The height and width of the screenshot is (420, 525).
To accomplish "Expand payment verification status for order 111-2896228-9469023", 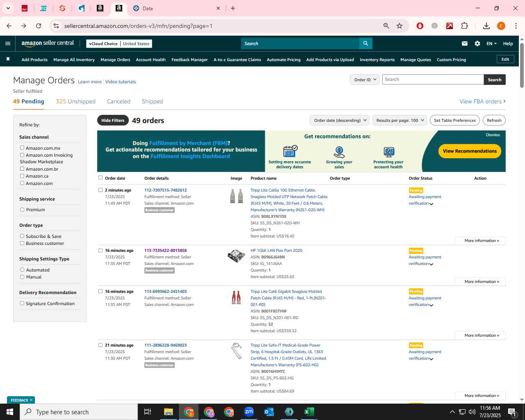I will point(431,359).
